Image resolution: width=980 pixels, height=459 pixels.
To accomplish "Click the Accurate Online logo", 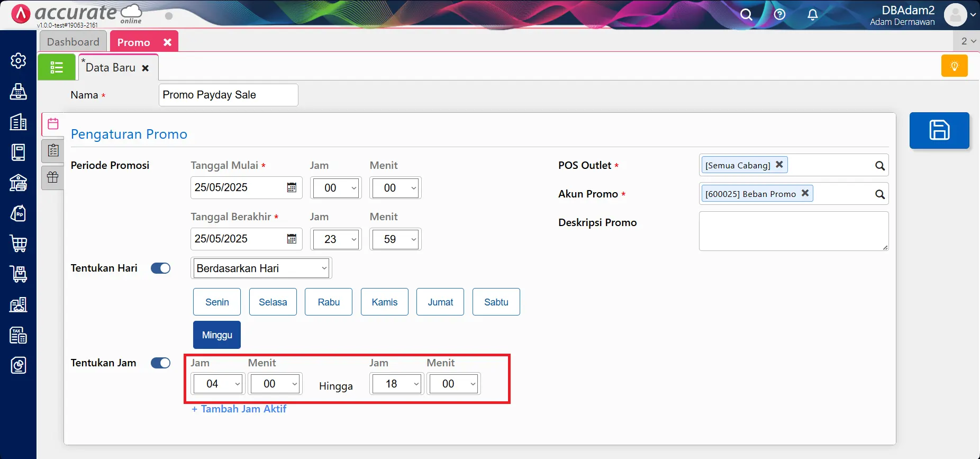I will point(77,15).
